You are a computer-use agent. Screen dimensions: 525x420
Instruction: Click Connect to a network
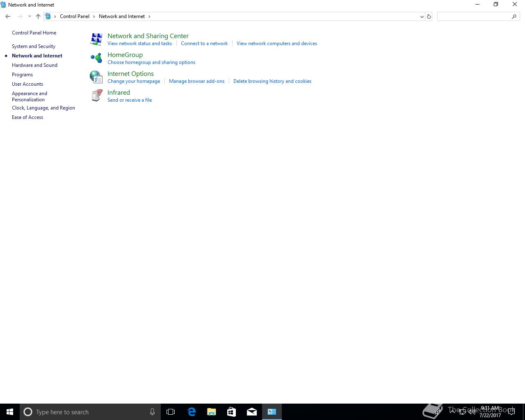204,43
